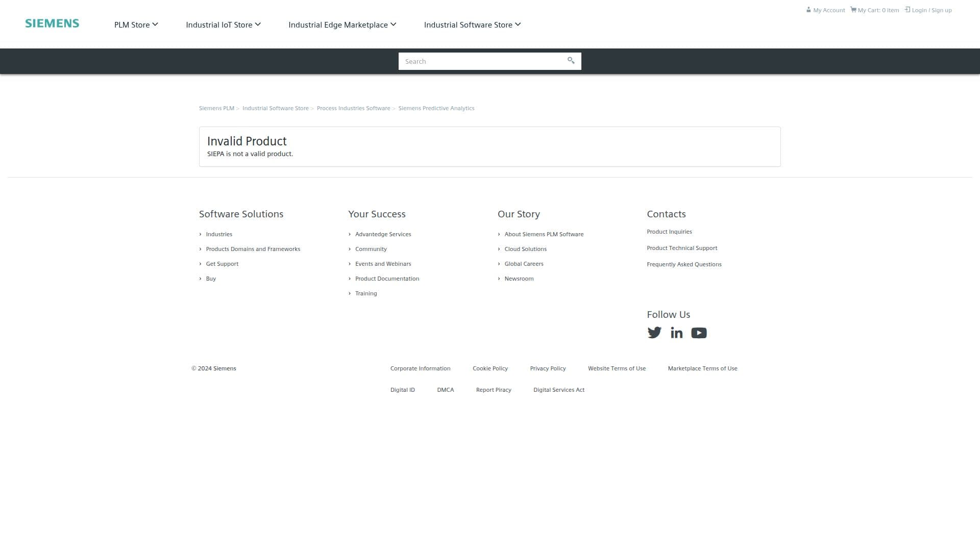This screenshot has height=551, width=980.
Task: Open Product Technical Support link
Action: (682, 248)
